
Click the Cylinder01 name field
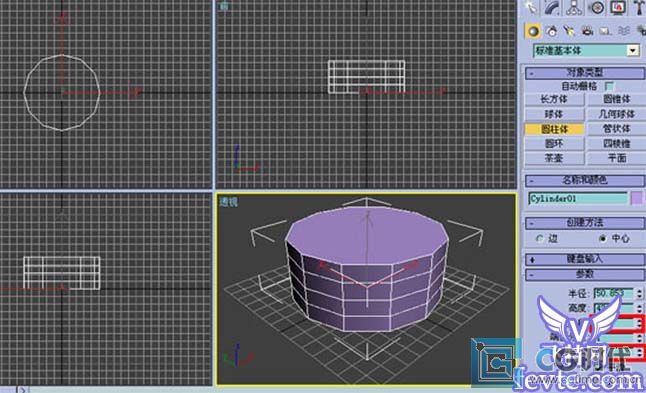point(578,199)
